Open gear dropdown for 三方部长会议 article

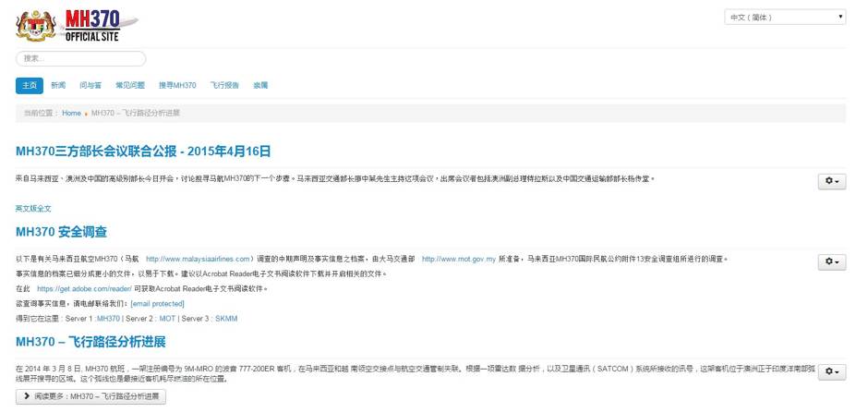coord(831,182)
